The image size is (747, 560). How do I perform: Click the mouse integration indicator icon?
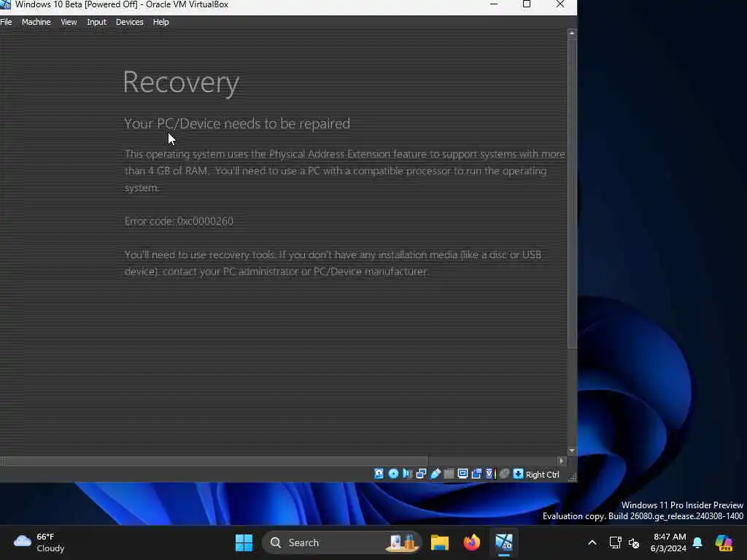coord(504,473)
